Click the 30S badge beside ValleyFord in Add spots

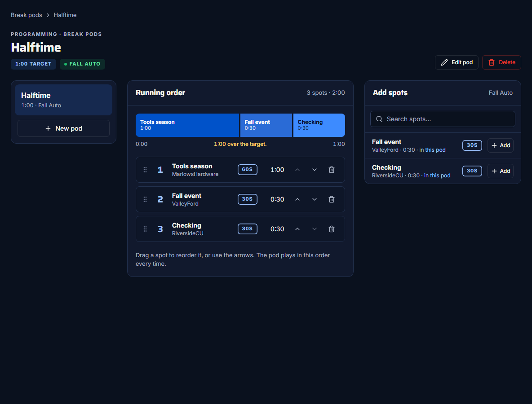click(472, 145)
